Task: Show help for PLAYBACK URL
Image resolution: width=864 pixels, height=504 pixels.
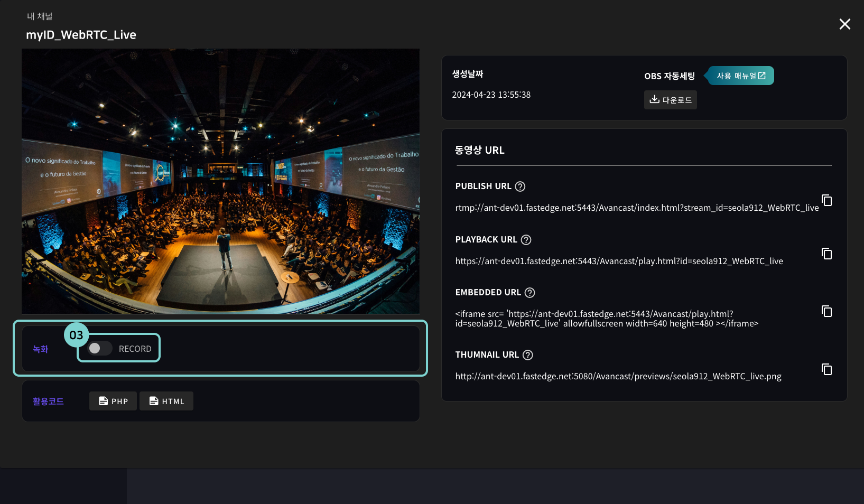Action: [526, 240]
